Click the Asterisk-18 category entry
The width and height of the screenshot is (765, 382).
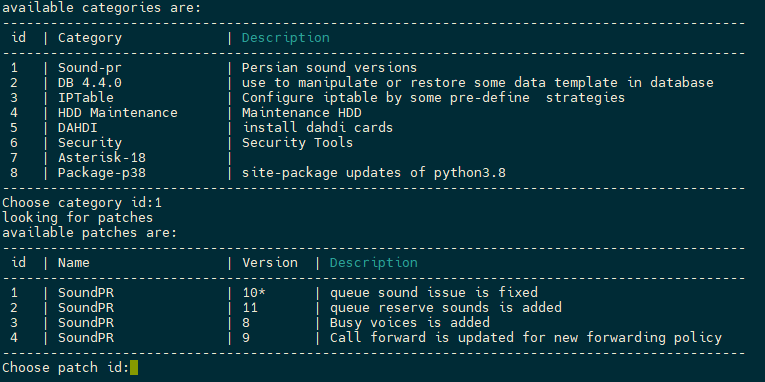[x=102, y=158]
